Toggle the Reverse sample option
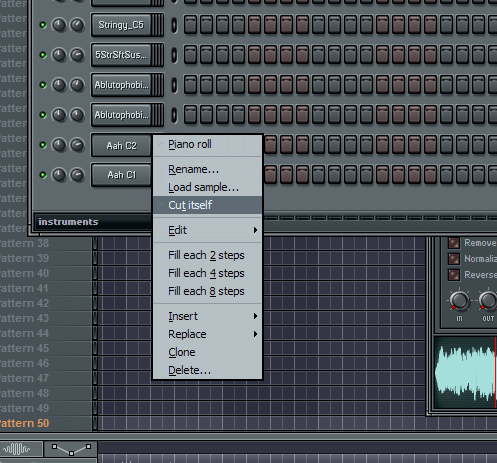 coord(454,275)
